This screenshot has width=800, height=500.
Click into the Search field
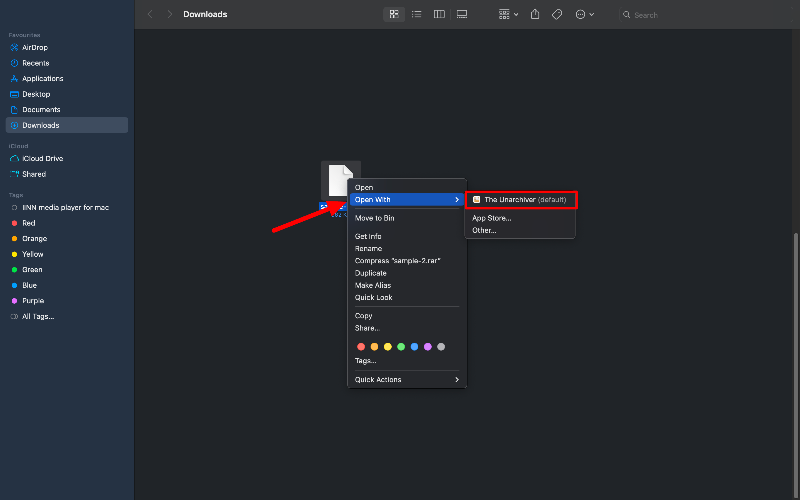707,15
